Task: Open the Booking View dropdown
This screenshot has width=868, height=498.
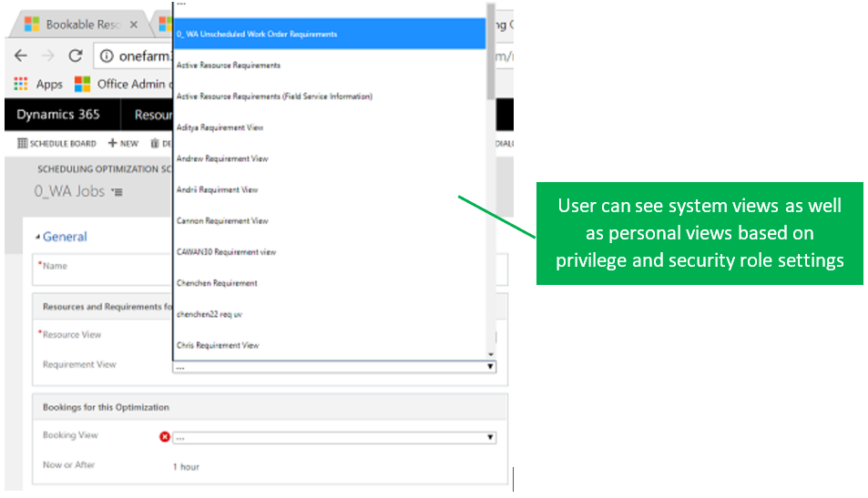Action: 333,437
